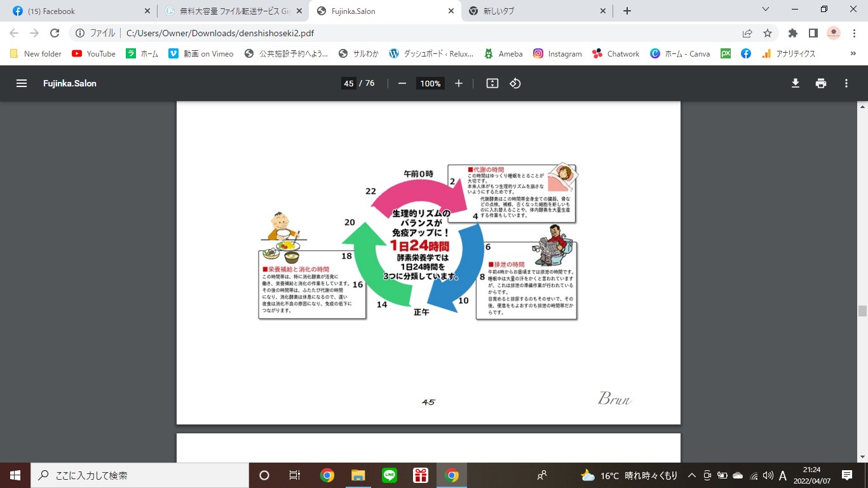Image resolution: width=868 pixels, height=488 pixels.
Task: Open the tab search dropdown
Action: (766, 10)
